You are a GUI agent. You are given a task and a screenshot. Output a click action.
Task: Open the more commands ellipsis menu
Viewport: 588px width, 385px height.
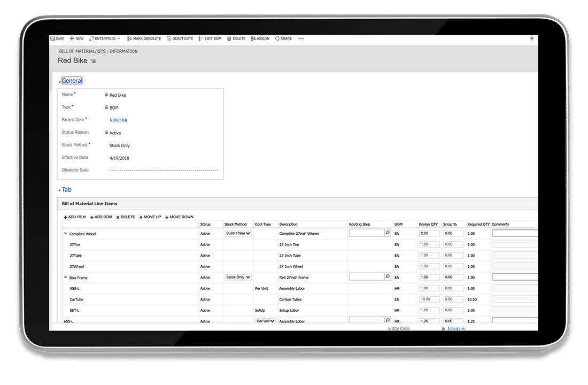(301, 38)
